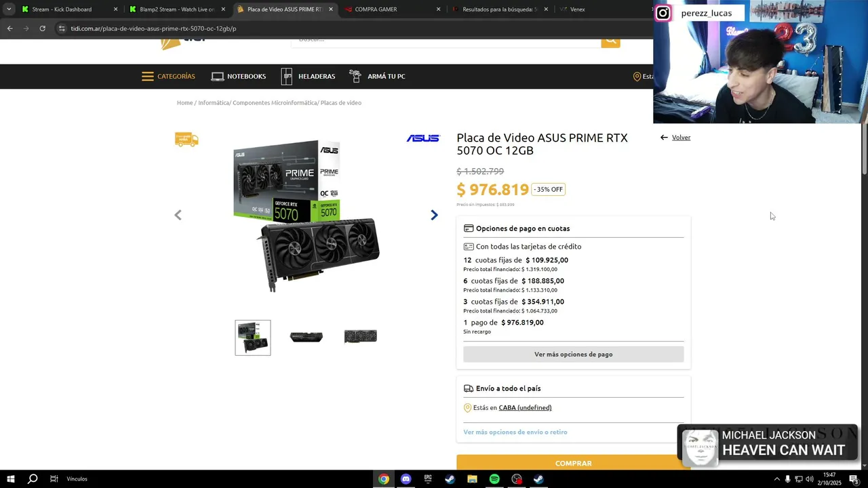868x488 pixels.
Task: Click the Volver back arrow icon
Action: point(664,138)
